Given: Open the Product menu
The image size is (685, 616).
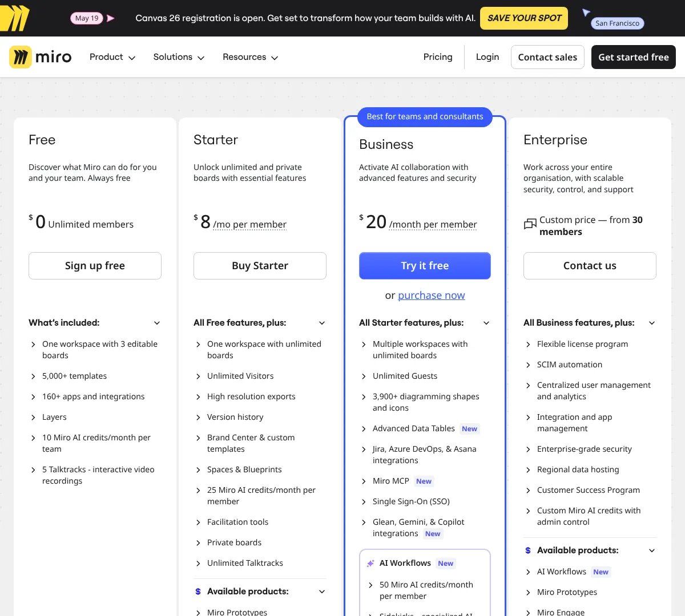Looking at the screenshot, I should 112,57.
